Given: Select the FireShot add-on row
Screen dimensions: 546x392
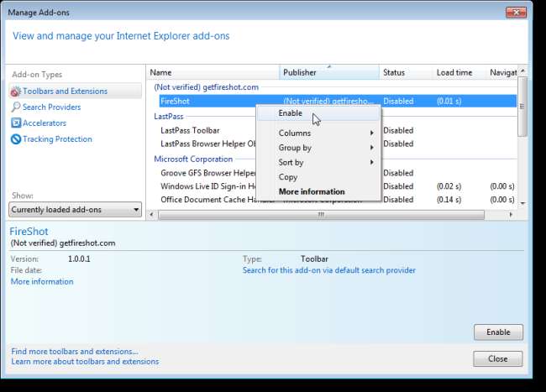Looking at the screenshot, I should pyautogui.click(x=338, y=102).
